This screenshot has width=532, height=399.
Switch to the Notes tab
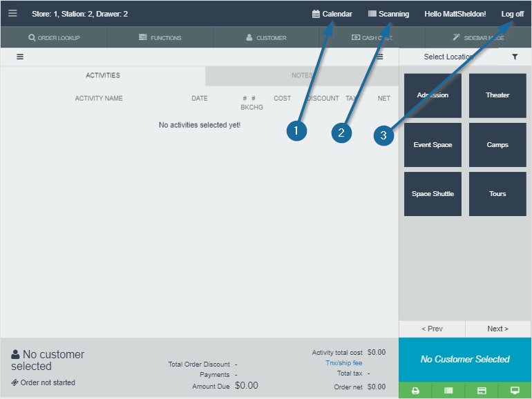pos(302,75)
